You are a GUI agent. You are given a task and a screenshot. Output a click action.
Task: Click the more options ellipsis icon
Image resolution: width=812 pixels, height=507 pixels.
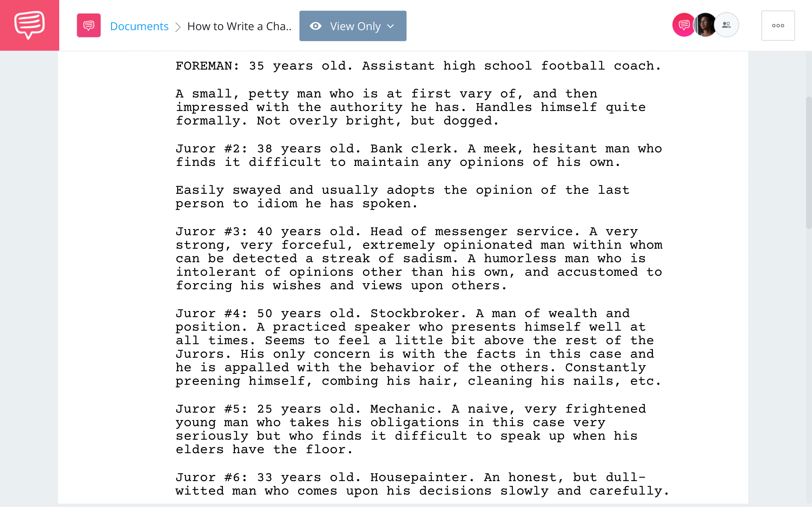point(778,25)
